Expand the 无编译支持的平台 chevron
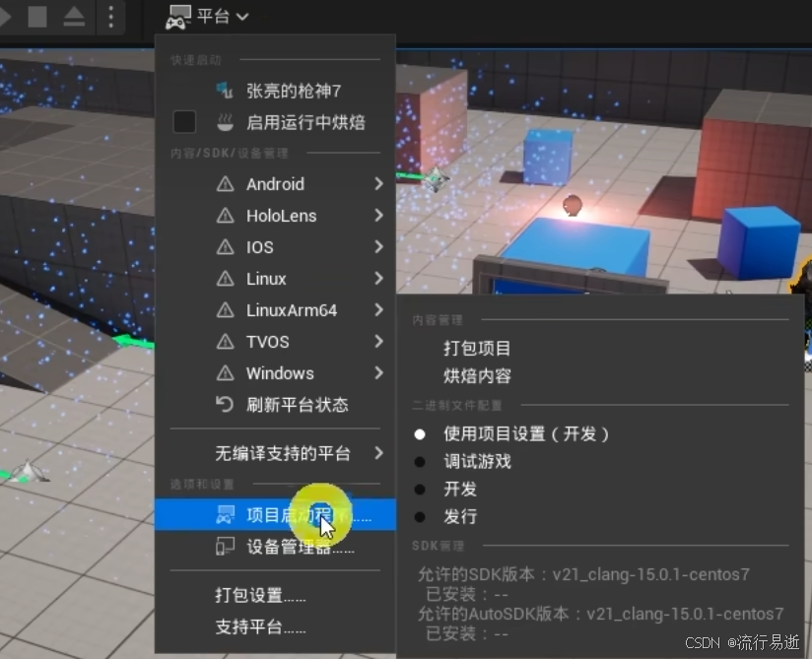 (378, 453)
